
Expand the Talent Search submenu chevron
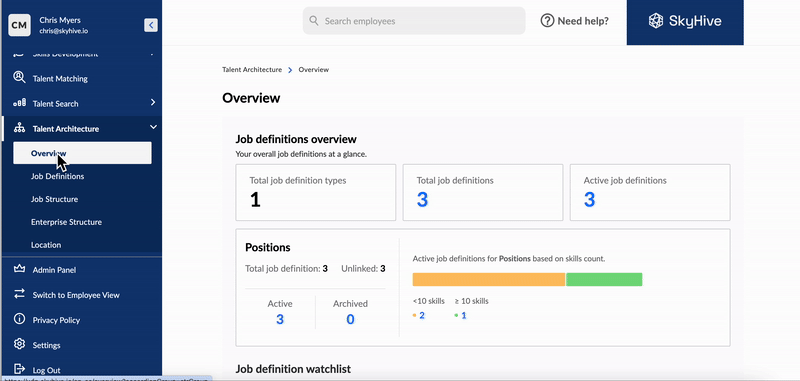point(153,103)
